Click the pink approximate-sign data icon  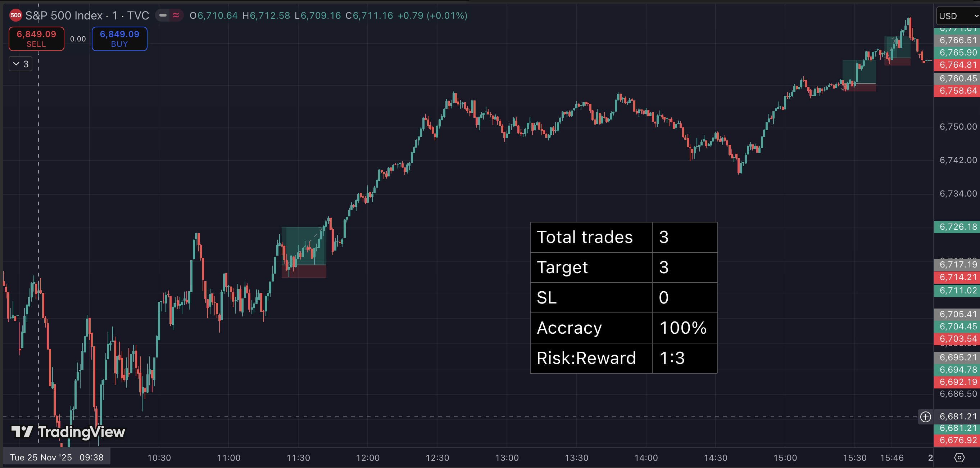pyautogui.click(x=176, y=15)
